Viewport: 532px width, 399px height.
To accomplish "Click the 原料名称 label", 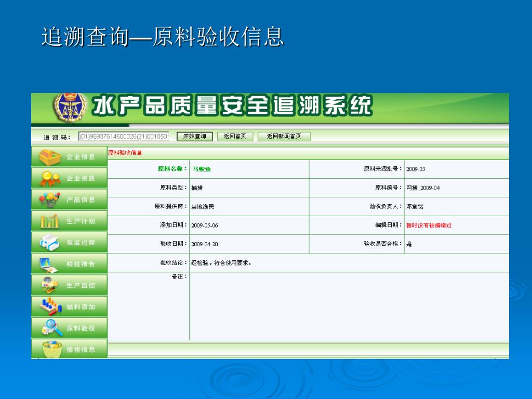I will (x=172, y=169).
